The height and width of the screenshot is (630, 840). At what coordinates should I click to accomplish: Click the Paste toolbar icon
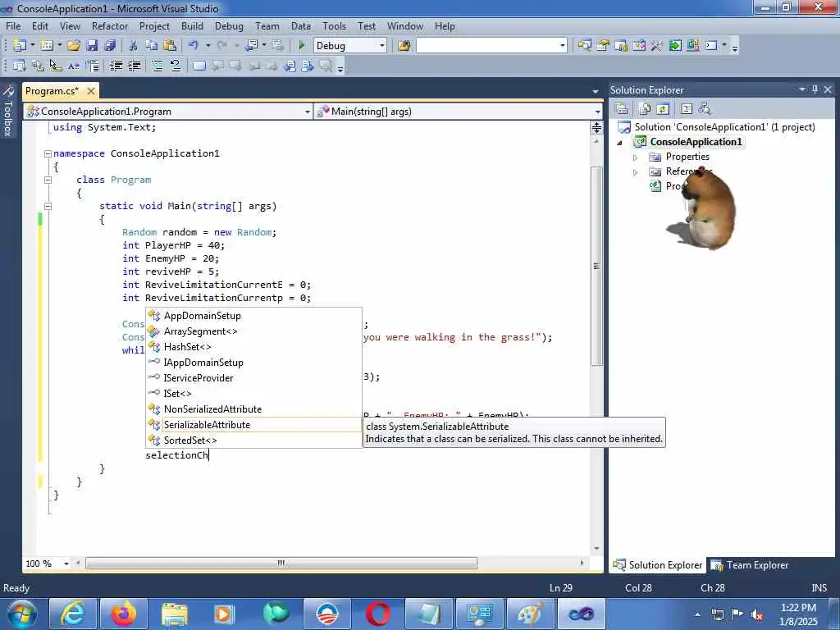pos(170,46)
